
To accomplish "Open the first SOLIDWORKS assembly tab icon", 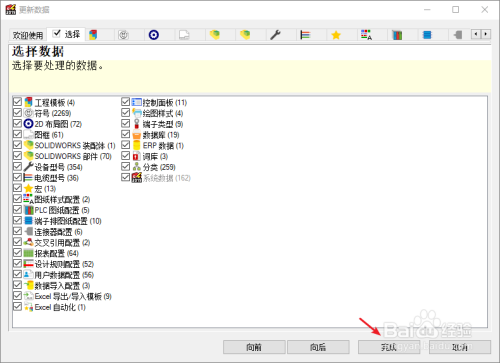I will pyautogui.click(x=214, y=35).
